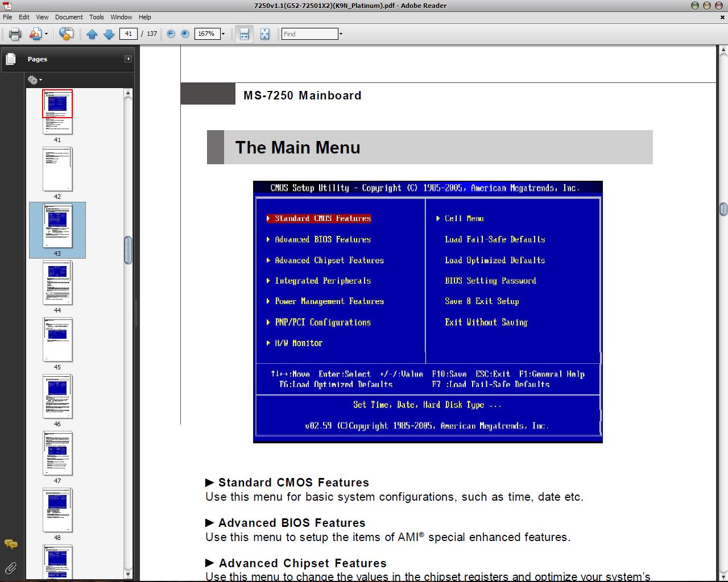The height and width of the screenshot is (582, 728).
Task: Click the Fit Page view icon
Action: tap(264, 34)
